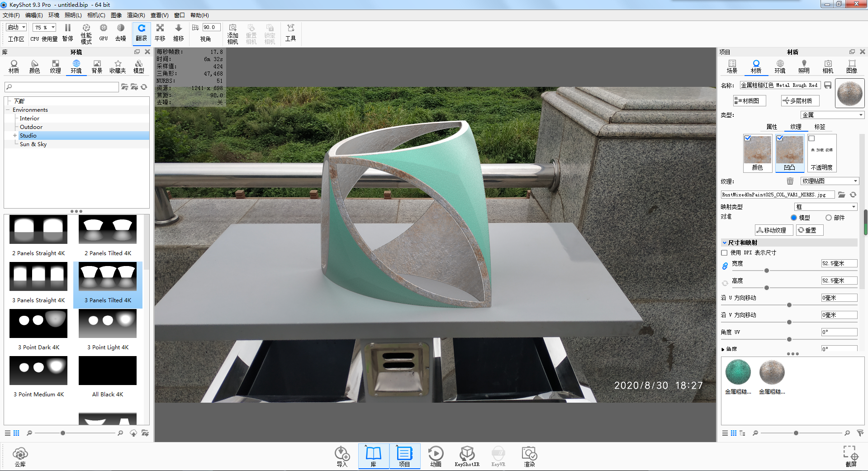Open the Render (渲染) menu
The height and width of the screenshot is (471, 868).
point(136,15)
